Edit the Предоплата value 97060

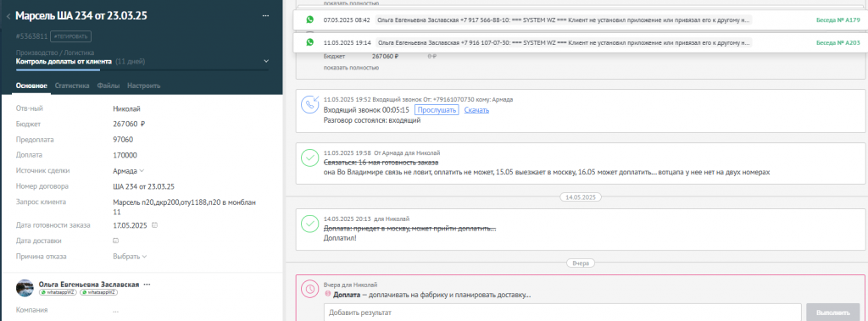(124, 140)
